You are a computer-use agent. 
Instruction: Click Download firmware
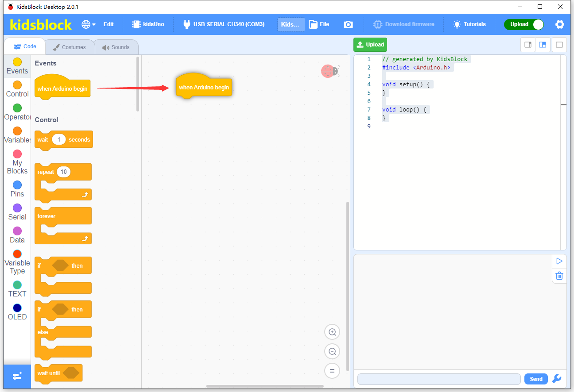[x=403, y=24]
